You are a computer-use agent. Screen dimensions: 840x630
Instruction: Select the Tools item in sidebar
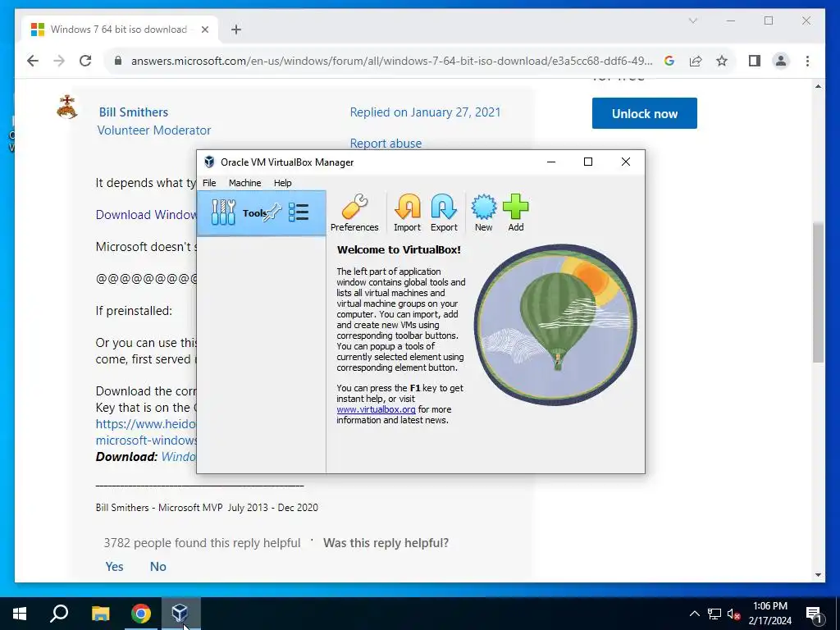262,212
